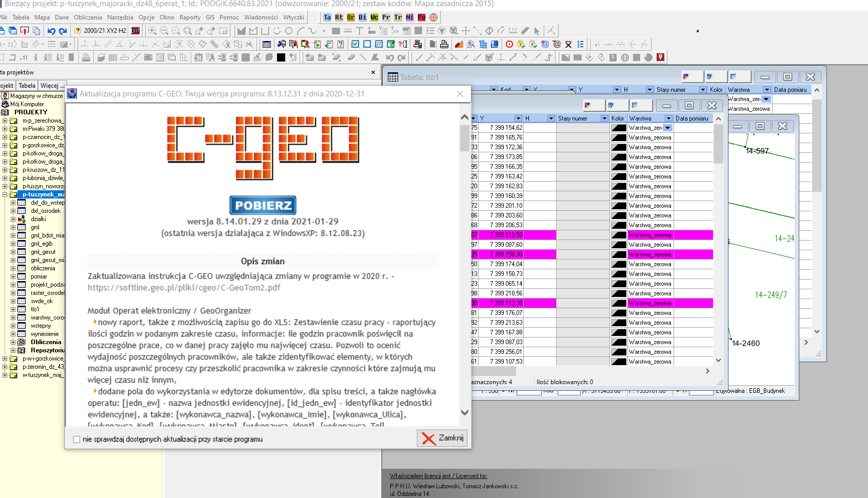The height and width of the screenshot is (498, 868).
Task: Select Magazyny w chmurze tree item
Action: point(36,96)
